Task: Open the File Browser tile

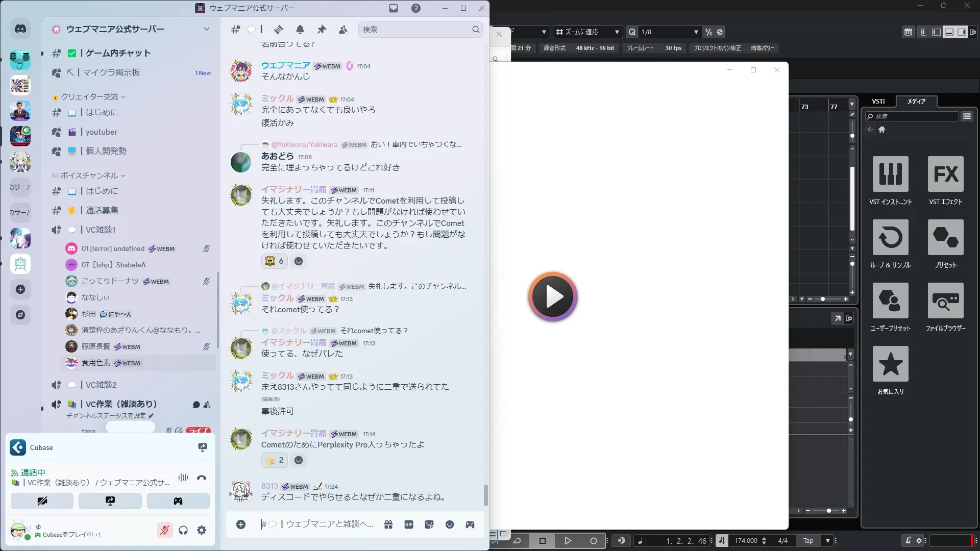Action: 945,300
